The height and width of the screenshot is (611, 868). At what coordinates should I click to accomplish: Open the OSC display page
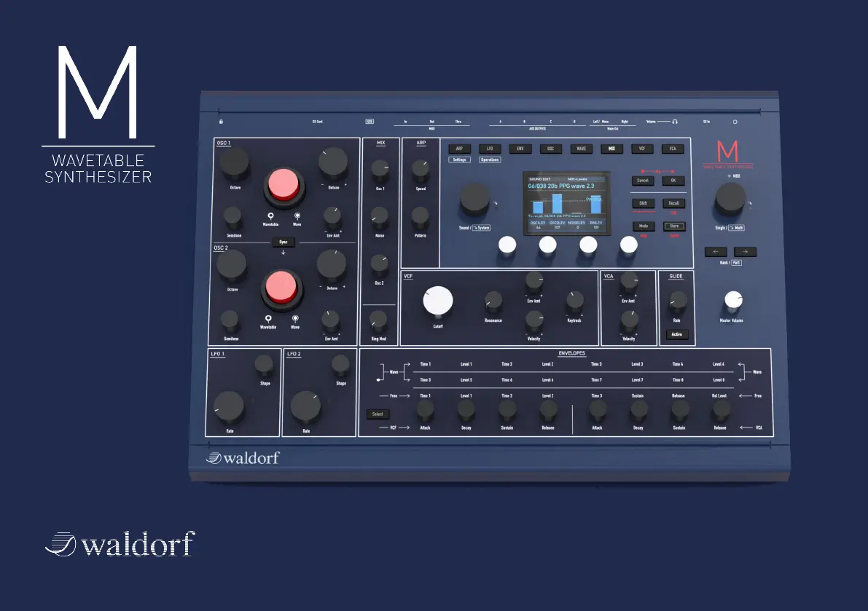tap(551, 149)
